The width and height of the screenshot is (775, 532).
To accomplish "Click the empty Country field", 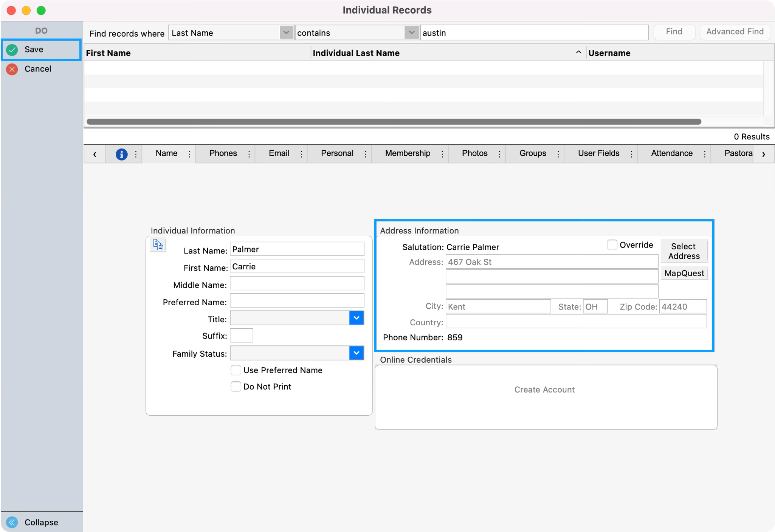I will [x=576, y=322].
